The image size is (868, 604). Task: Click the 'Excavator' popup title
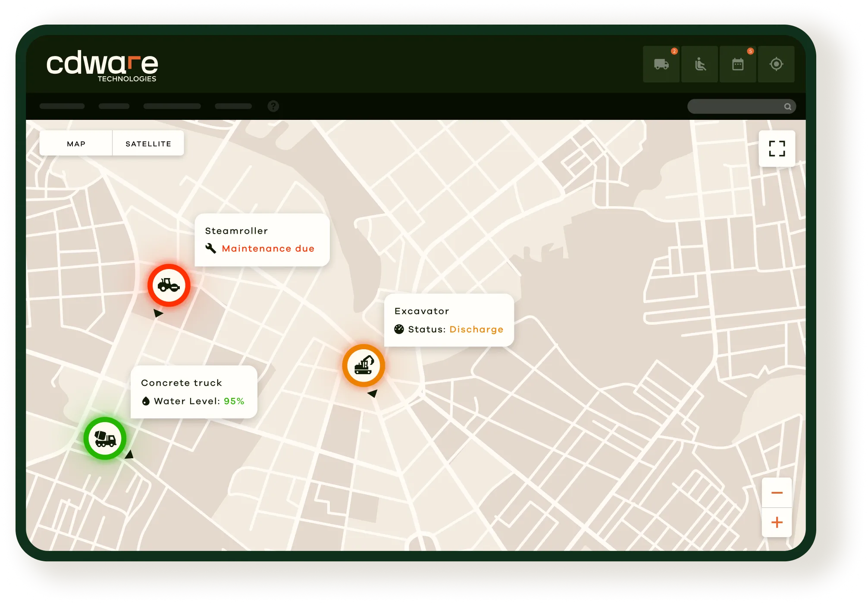[422, 311]
